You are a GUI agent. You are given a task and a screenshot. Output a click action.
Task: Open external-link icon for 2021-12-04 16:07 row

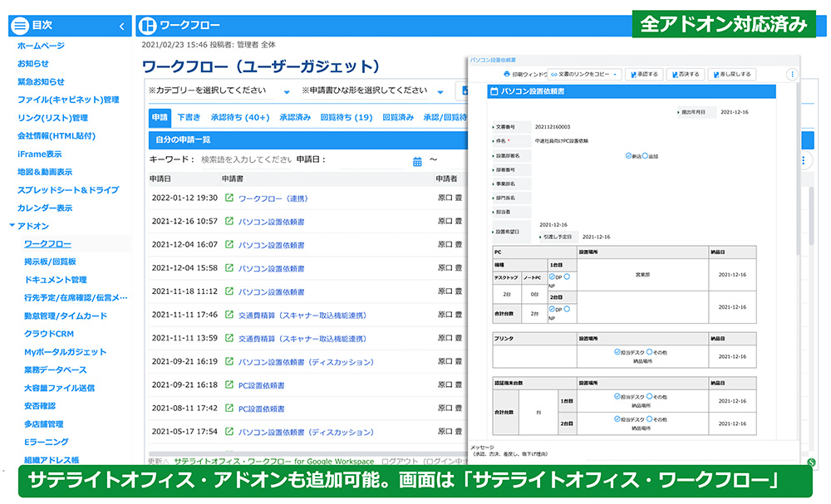click(x=229, y=245)
